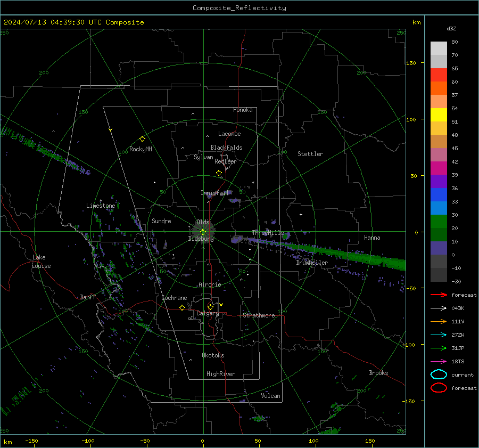This screenshot has height=448, width=479.
Task: Click the Didsbury town label
Action: 201,239
